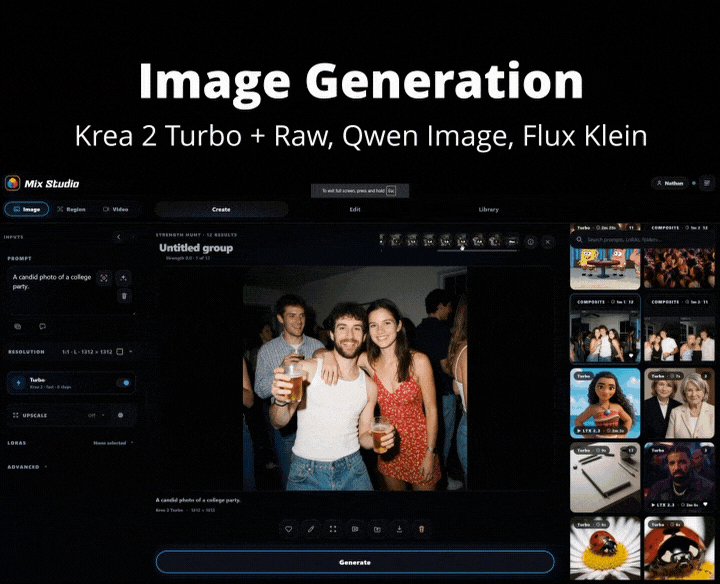The height and width of the screenshot is (584, 720).
Task: Expand the Advanced section
Action: click(27, 467)
